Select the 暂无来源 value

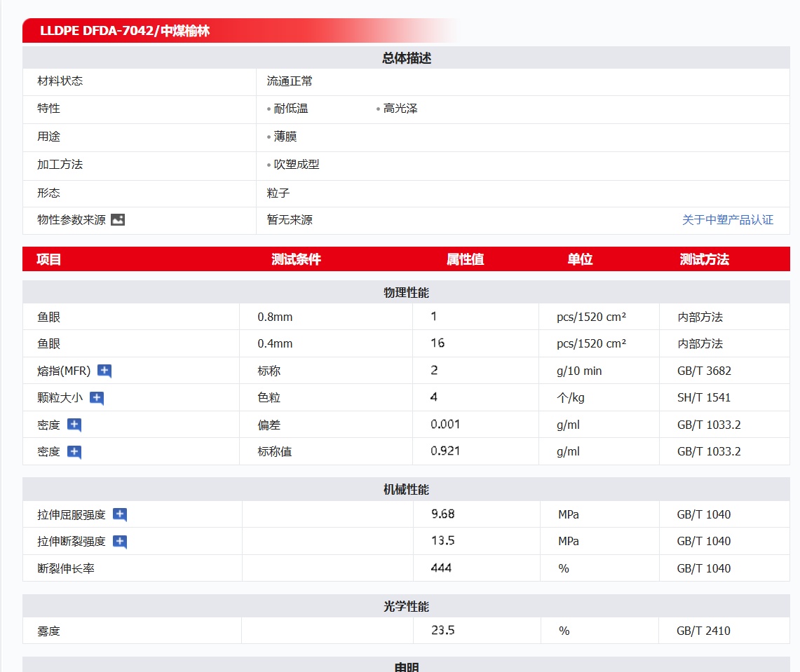(x=290, y=220)
